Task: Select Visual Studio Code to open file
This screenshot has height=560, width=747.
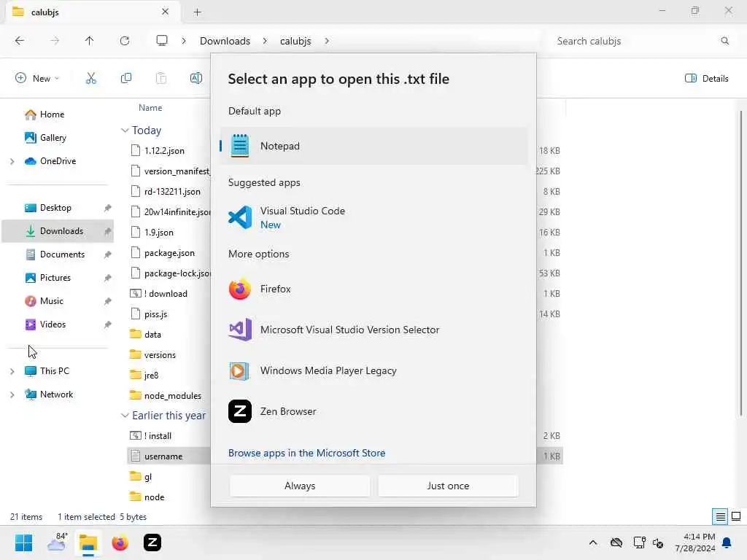Action: (374, 217)
